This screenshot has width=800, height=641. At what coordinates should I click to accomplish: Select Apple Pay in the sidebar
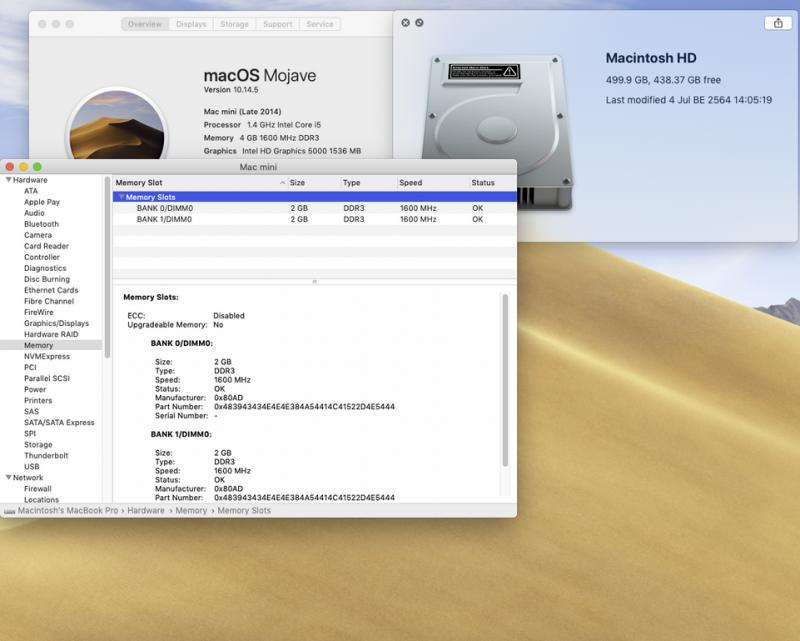42,202
